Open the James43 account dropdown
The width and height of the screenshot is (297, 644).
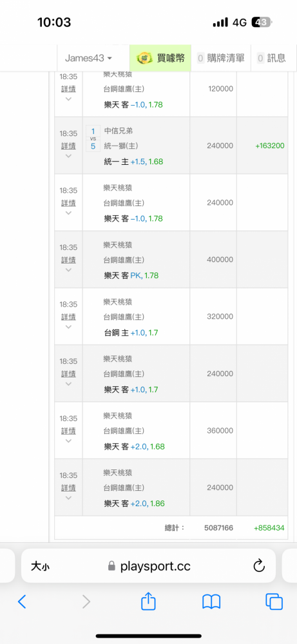(x=88, y=58)
